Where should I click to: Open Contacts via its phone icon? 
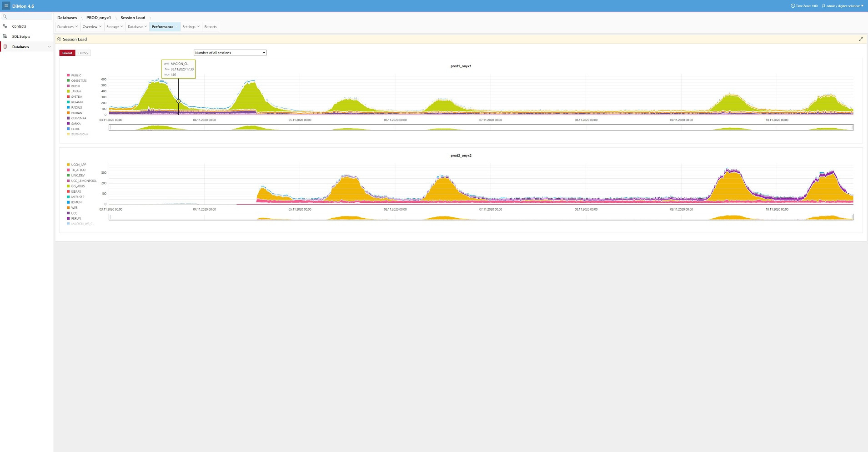(5, 26)
